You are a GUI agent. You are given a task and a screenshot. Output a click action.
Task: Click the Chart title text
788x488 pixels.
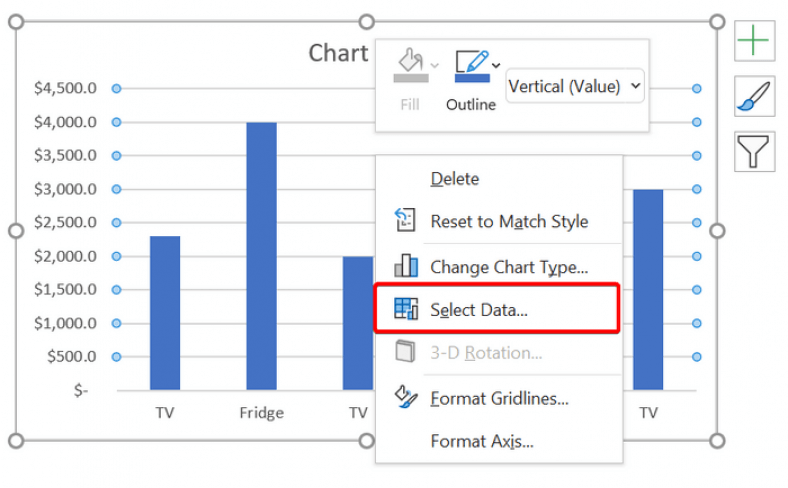click(338, 53)
